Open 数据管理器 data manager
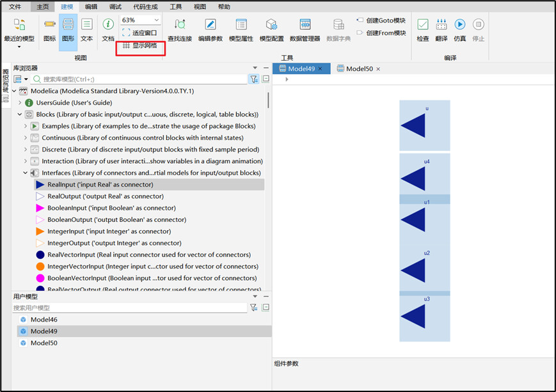 [305, 31]
